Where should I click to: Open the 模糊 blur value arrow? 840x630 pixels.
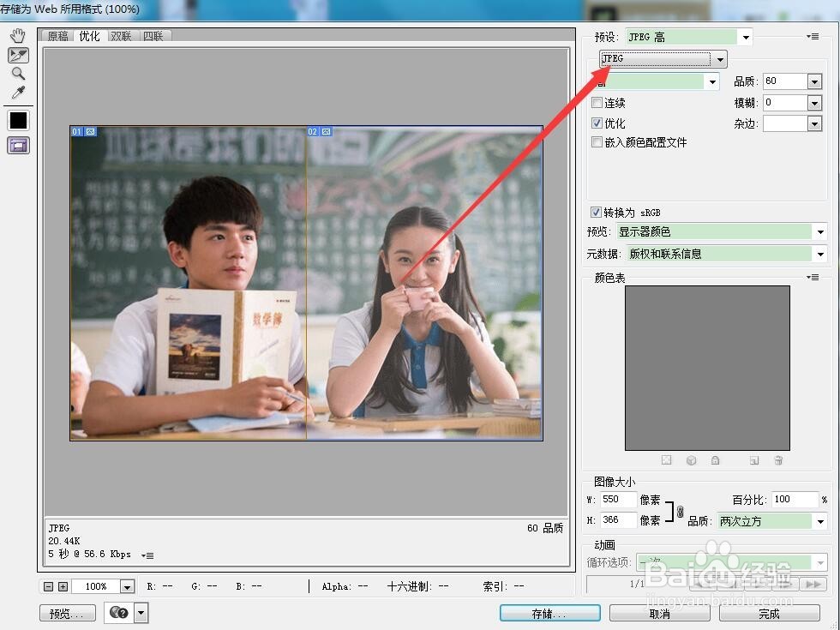(x=814, y=102)
